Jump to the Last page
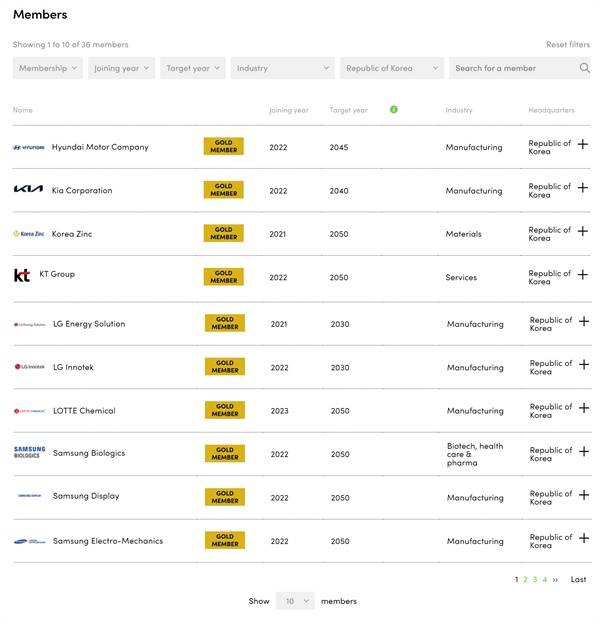Viewport: 600px width, 624px height. pos(578,580)
